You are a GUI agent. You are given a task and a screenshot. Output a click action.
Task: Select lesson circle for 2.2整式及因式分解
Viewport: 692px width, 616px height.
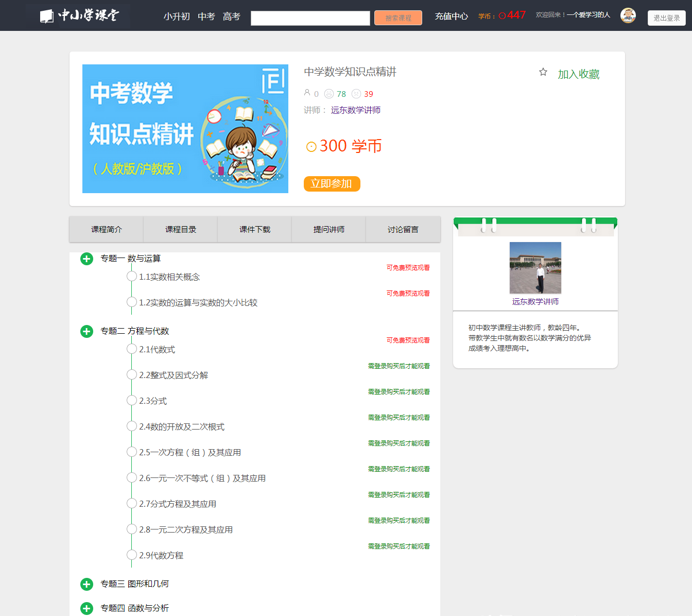pyautogui.click(x=132, y=375)
